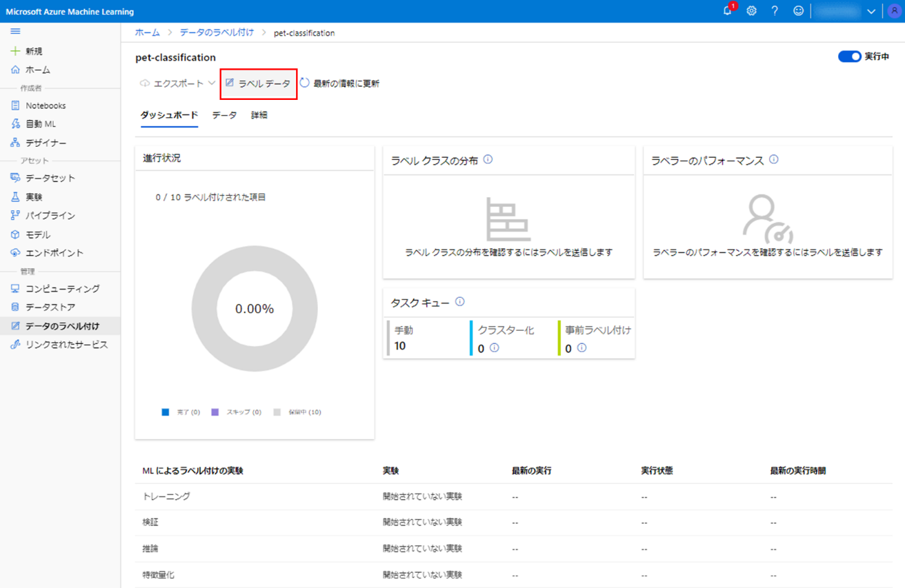The width and height of the screenshot is (905, 588).
Task: Switch to the 詳細 tab
Action: (x=259, y=115)
